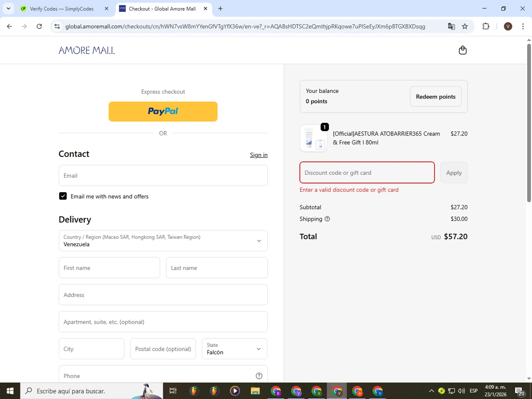Screen dimensions: 532x399
Task: Click the Google Translate icon in address bar
Action: click(x=451, y=26)
